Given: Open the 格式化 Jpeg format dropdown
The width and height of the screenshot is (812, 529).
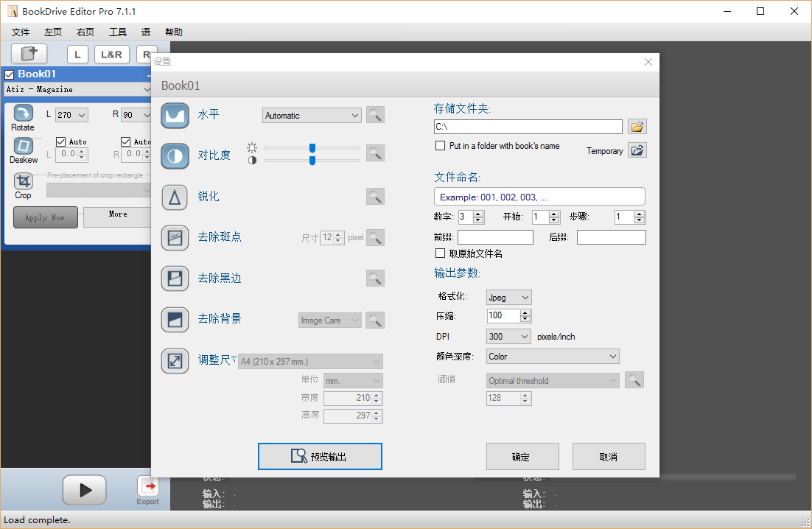Looking at the screenshot, I should (x=509, y=298).
